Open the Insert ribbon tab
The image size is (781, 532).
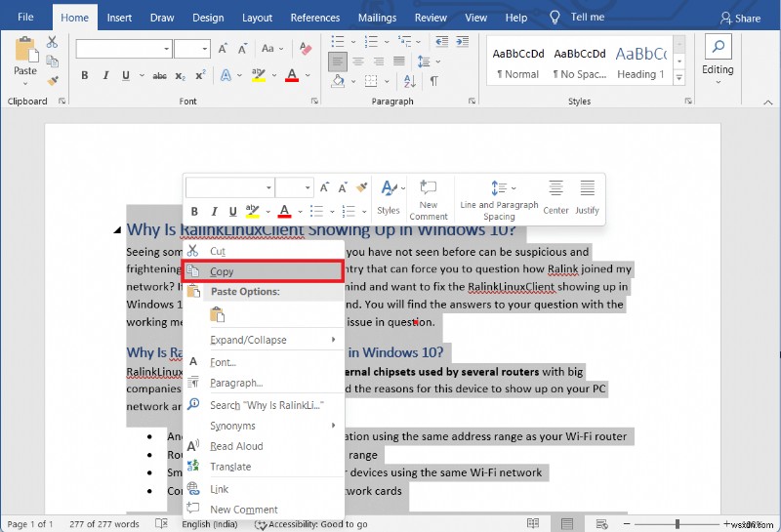pos(119,18)
